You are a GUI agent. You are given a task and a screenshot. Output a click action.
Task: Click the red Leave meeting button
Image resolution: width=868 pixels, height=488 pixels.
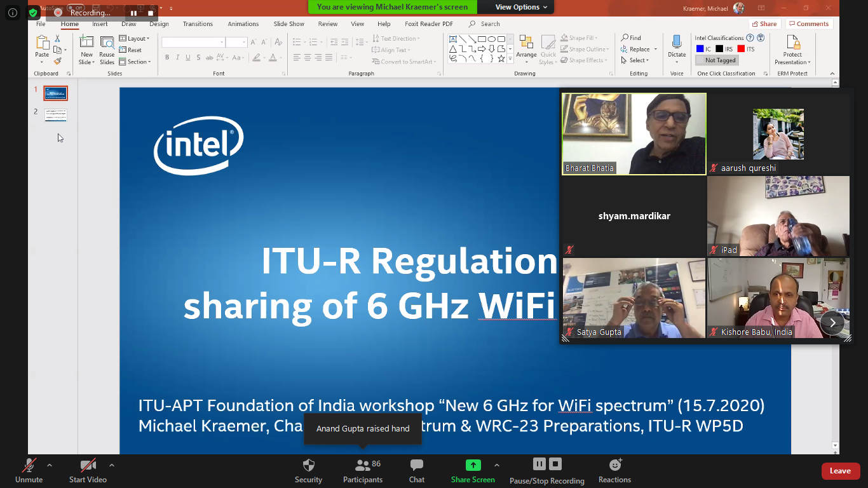(840, 471)
